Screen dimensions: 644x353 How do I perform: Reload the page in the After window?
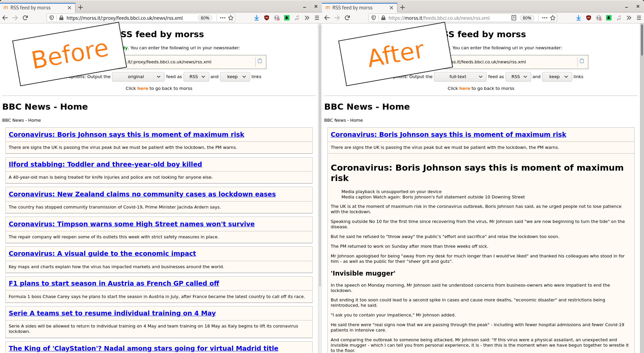(x=347, y=18)
